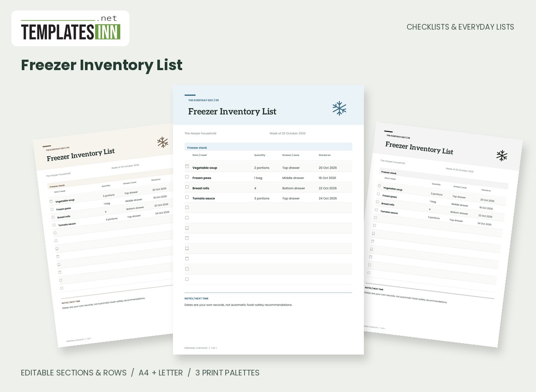Image resolution: width=536 pixels, height=392 pixels.
Task: Click '3 Print Palettes' caption
Action: (227, 373)
